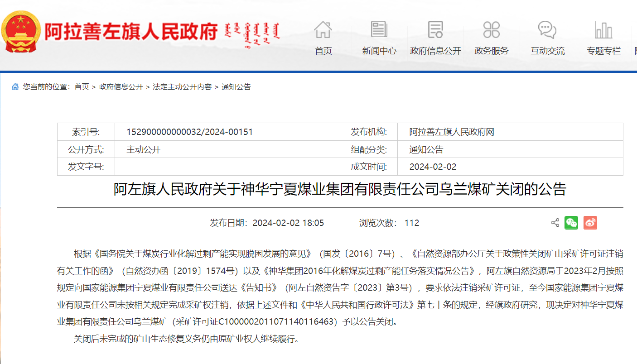
Task: Share the article to Weibo
Action: pos(590,223)
